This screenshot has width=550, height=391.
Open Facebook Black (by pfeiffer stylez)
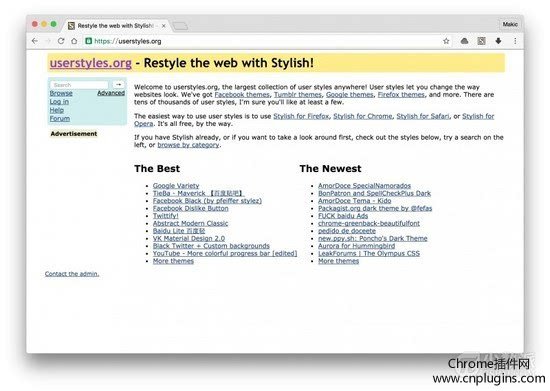207,201
